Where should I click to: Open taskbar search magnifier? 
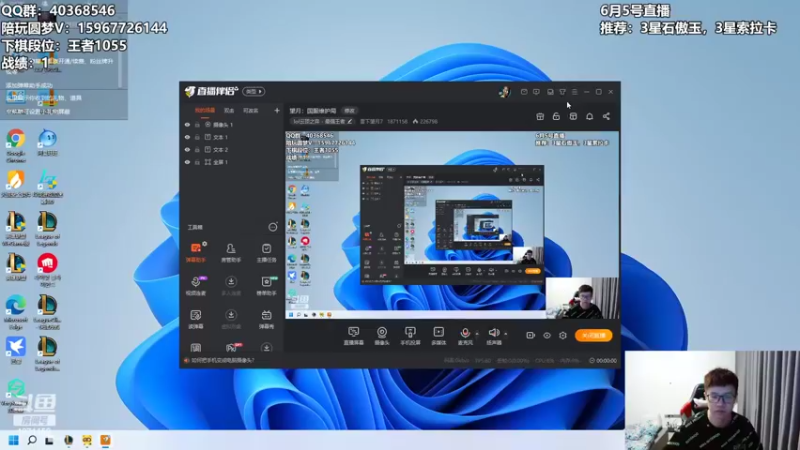pyautogui.click(x=32, y=440)
